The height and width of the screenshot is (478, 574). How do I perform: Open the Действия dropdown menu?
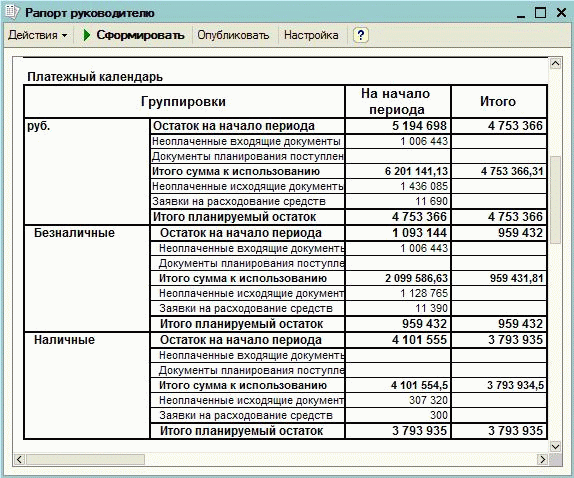38,35
